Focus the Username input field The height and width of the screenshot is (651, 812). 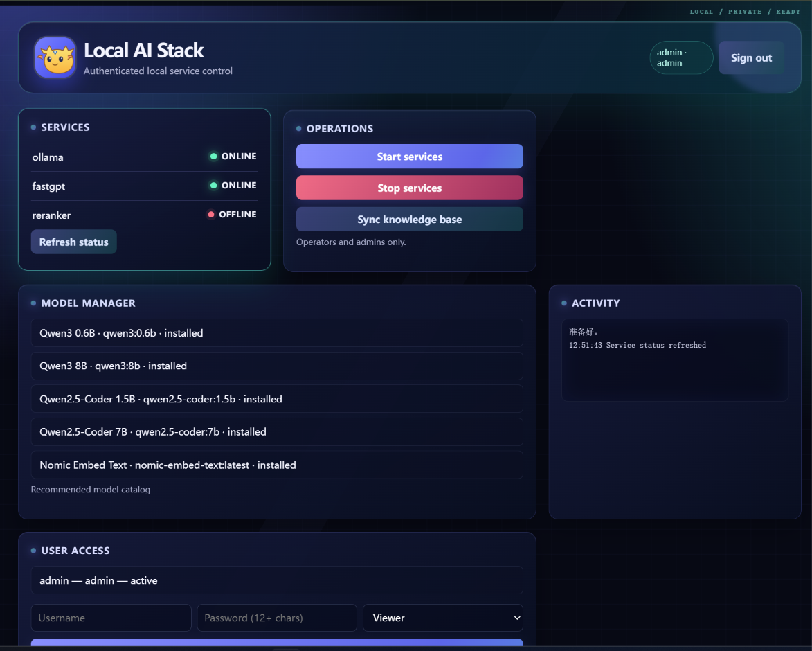pos(111,618)
